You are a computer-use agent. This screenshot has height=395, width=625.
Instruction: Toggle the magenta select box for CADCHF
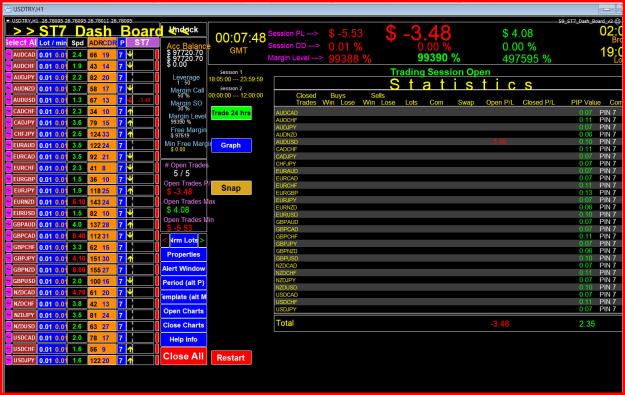tap(9, 111)
